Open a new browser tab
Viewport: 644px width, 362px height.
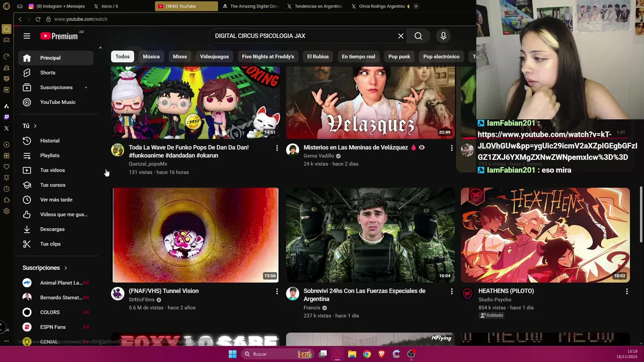coord(416,6)
